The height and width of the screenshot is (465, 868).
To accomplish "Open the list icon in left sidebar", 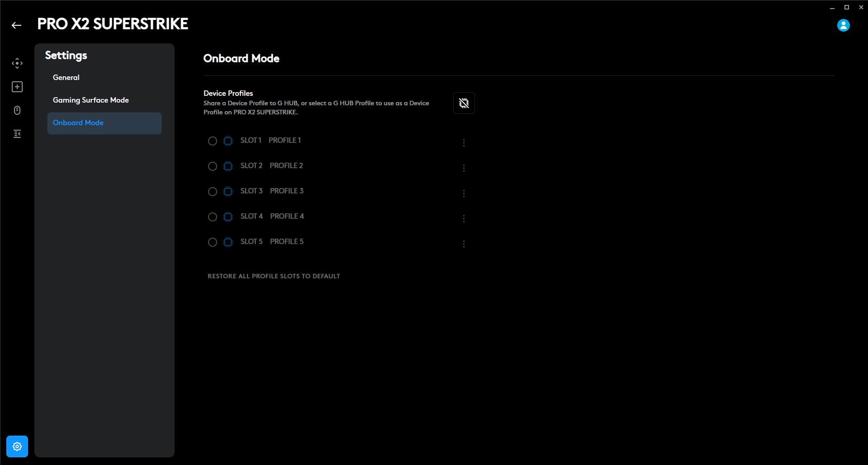I will point(17,134).
